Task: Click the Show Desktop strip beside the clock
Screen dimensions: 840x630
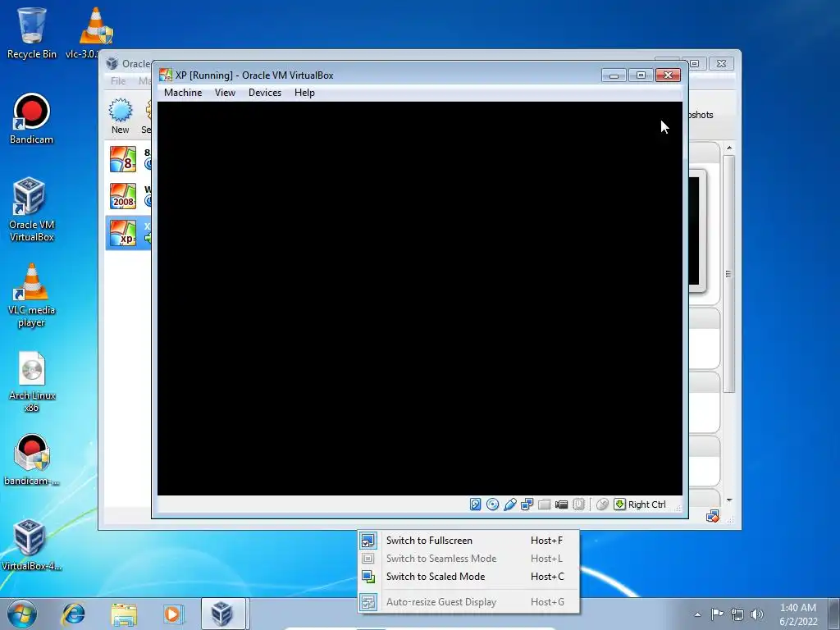Action: point(833,614)
